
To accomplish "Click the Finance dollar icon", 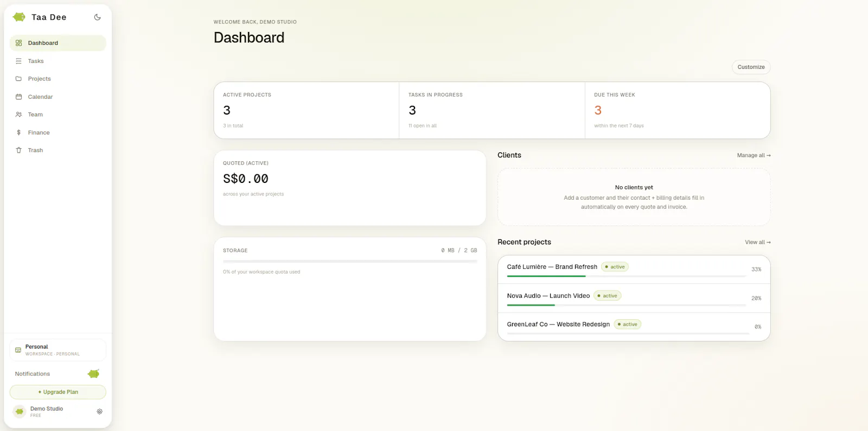I will tap(18, 132).
